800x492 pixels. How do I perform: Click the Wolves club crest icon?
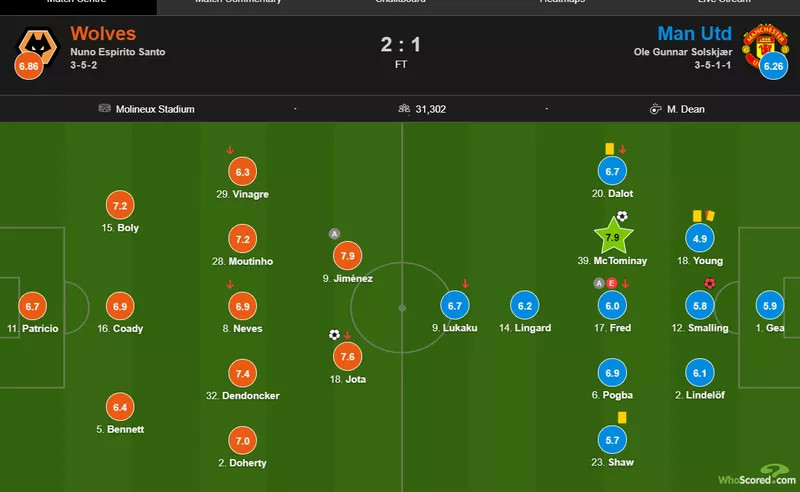pos(39,46)
